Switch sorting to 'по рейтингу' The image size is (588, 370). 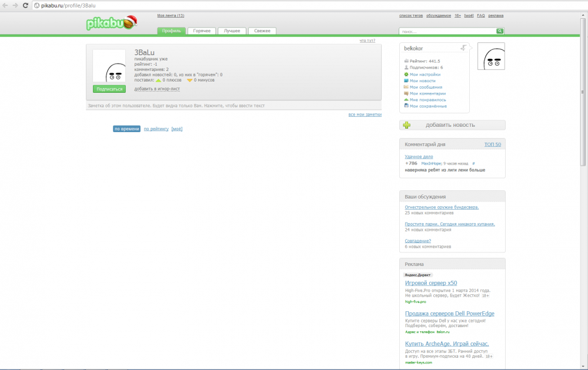[156, 129]
